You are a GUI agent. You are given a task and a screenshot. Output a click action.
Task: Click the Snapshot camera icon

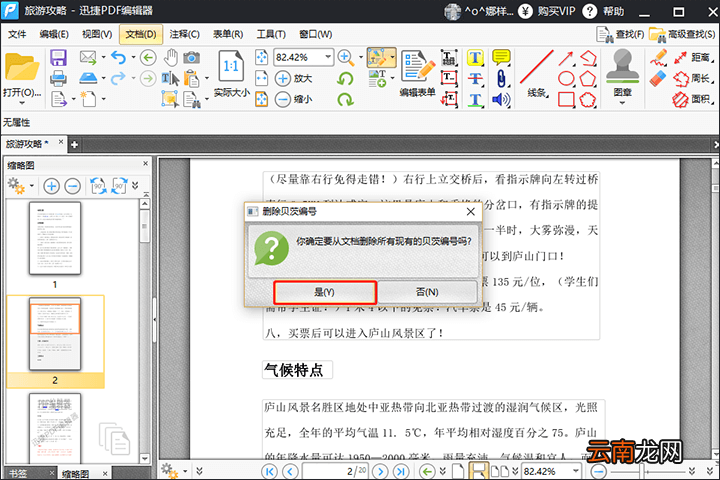(191, 57)
